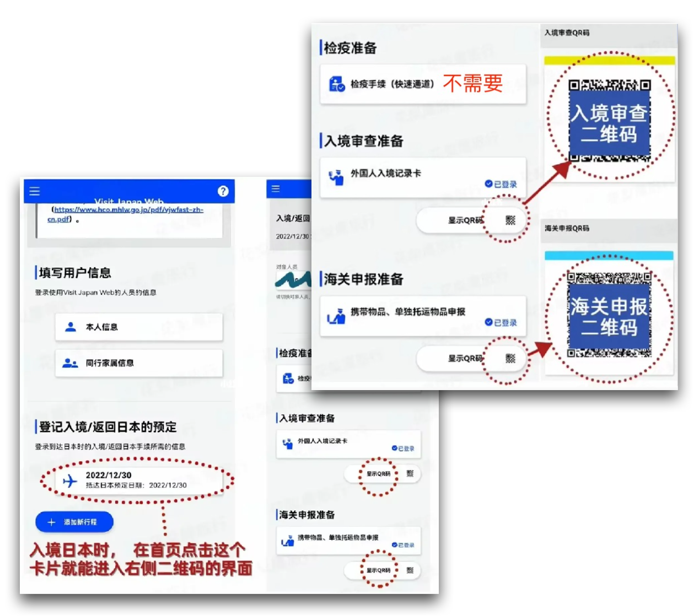Click the help question mark icon
699x616 pixels.
(223, 191)
